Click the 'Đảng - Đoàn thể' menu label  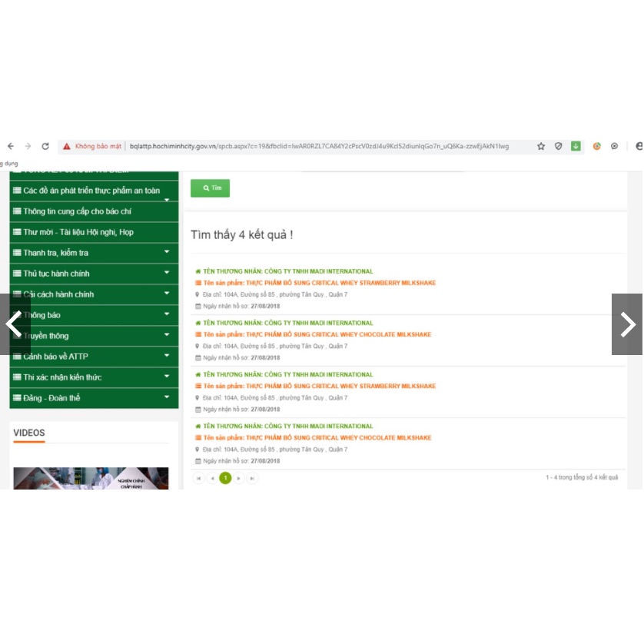51,398
